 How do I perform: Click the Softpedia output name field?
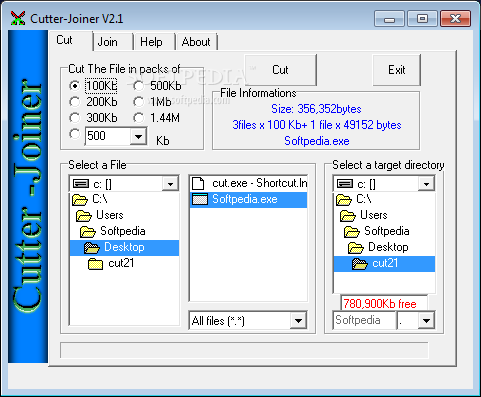364,321
